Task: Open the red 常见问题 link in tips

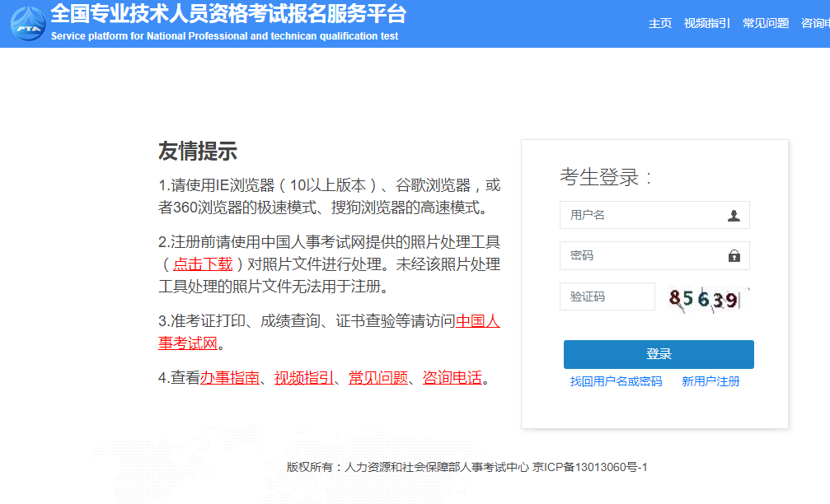Action: 378,378
